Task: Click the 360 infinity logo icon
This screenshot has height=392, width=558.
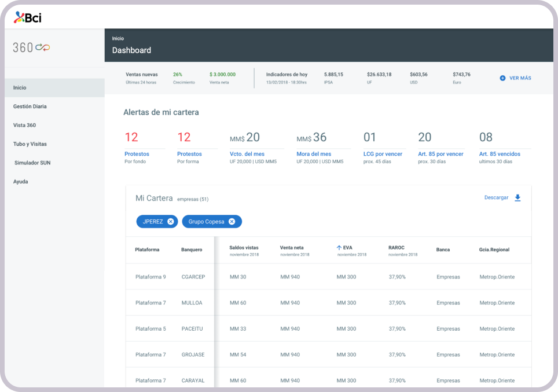Action: coord(42,47)
